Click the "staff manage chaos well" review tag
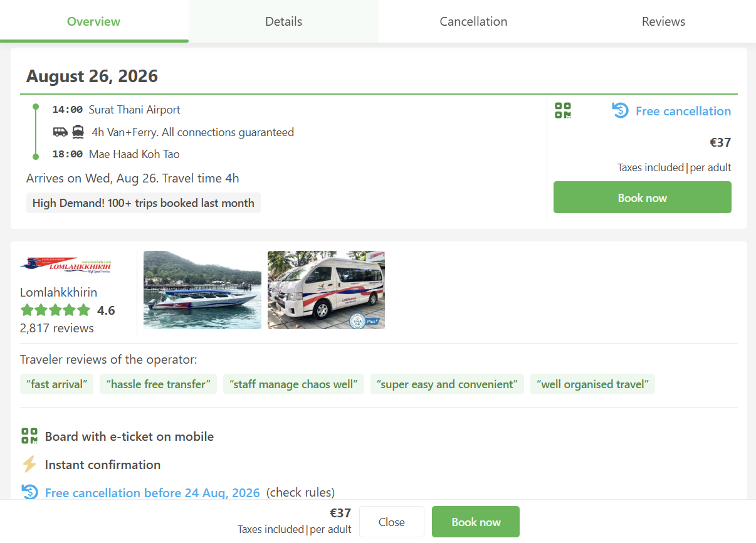 [x=293, y=384]
